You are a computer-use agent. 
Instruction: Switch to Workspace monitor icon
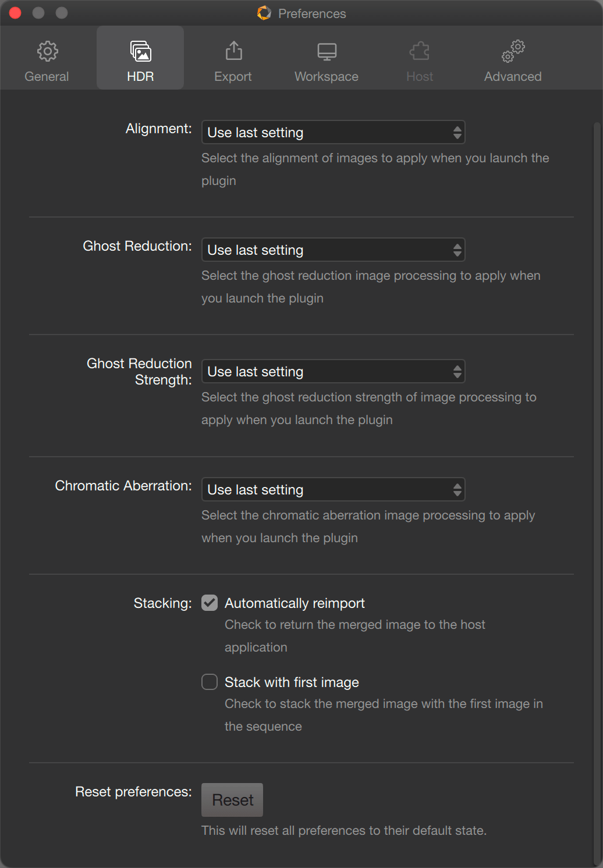click(327, 51)
